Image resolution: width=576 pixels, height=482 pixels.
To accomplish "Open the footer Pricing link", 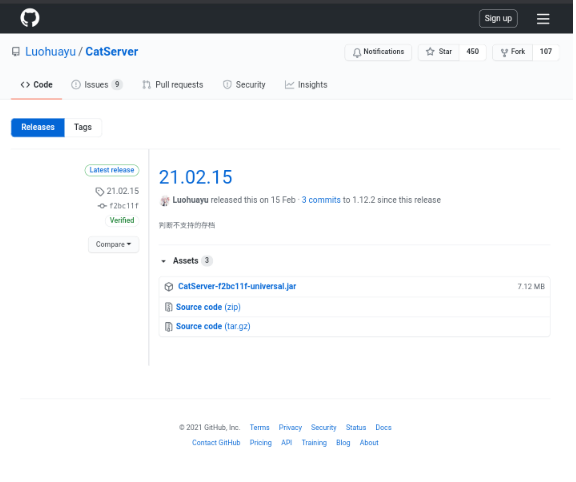I will pos(261,443).
